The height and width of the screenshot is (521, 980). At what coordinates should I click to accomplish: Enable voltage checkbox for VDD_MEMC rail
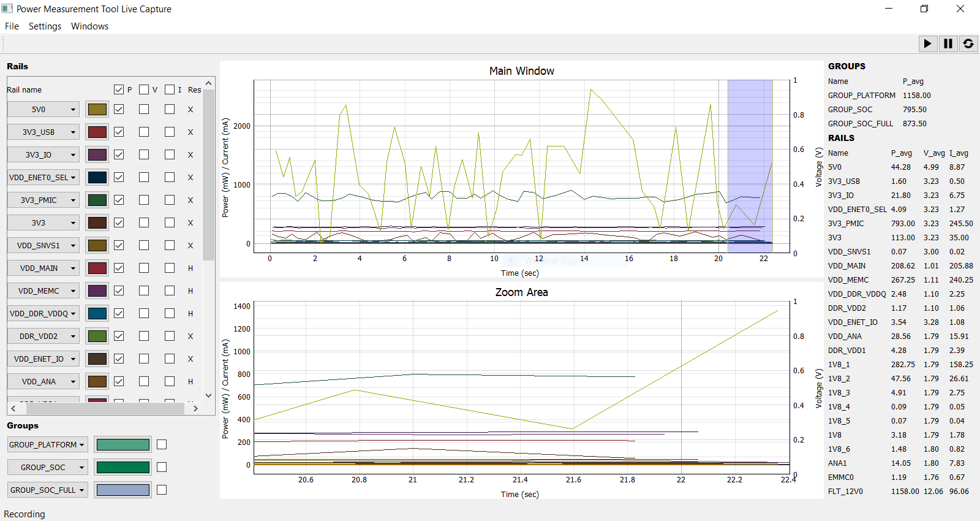(x=144, y=291)
